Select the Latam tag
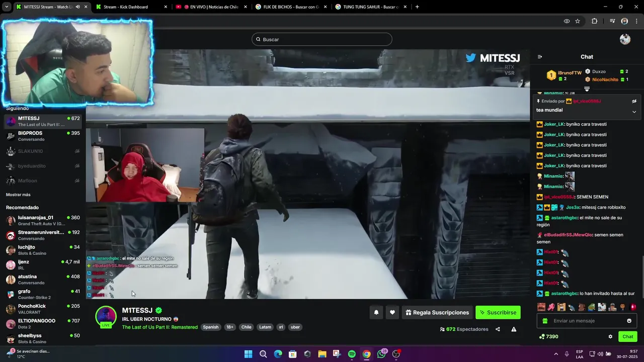Viewport: 644px width, 362px height. click(265, 327)
